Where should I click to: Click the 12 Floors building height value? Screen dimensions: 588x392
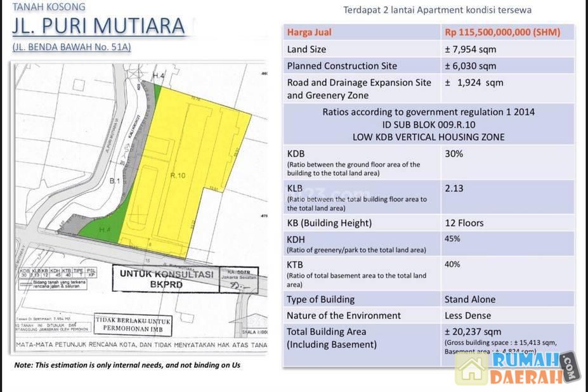(x=464, y=223)
